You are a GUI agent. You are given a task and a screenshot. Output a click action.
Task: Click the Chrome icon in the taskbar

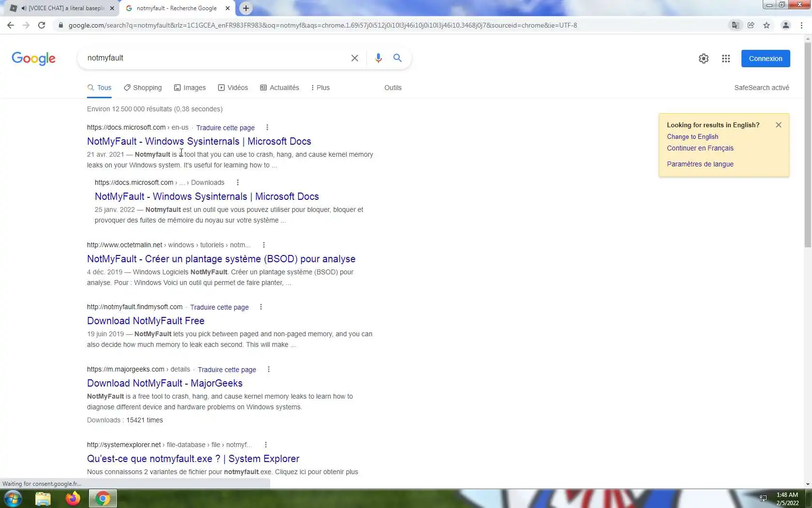pyautogui.click(x=102, y=498)
